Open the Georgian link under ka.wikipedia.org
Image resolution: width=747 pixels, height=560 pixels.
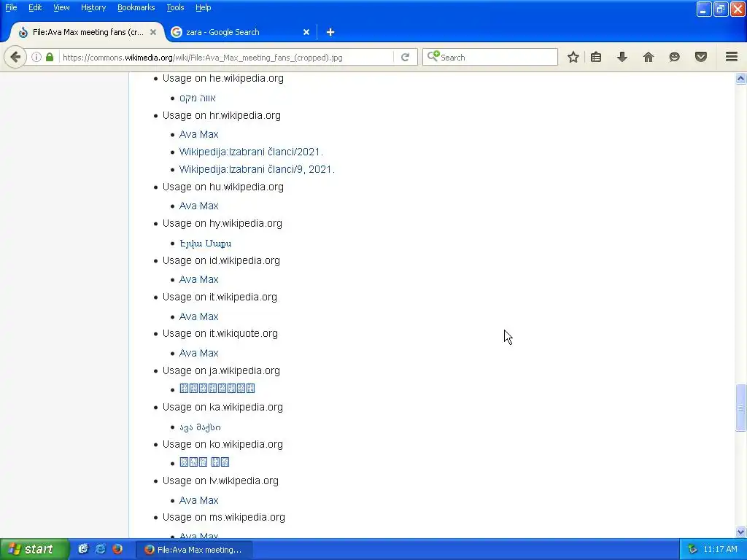coord(200,427)
